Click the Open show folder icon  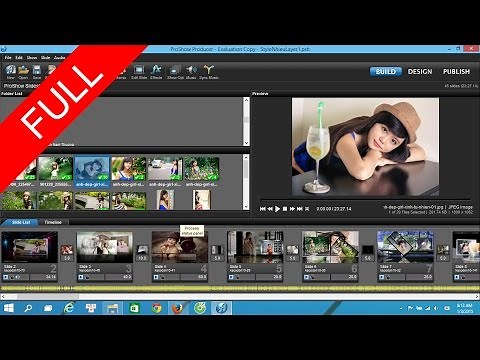click(x=23, y=71)
